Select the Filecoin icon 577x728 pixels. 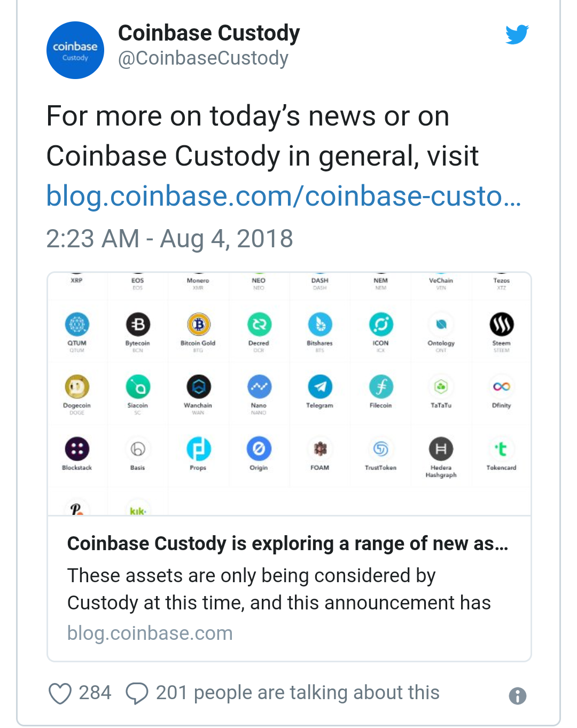380,387
